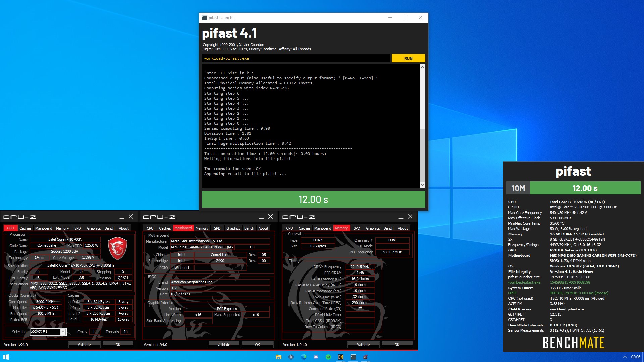Go to Graphics tab in Memory CPU-Z window
Image resolution: width=644 pixels, height=362 pixels.
373,228
